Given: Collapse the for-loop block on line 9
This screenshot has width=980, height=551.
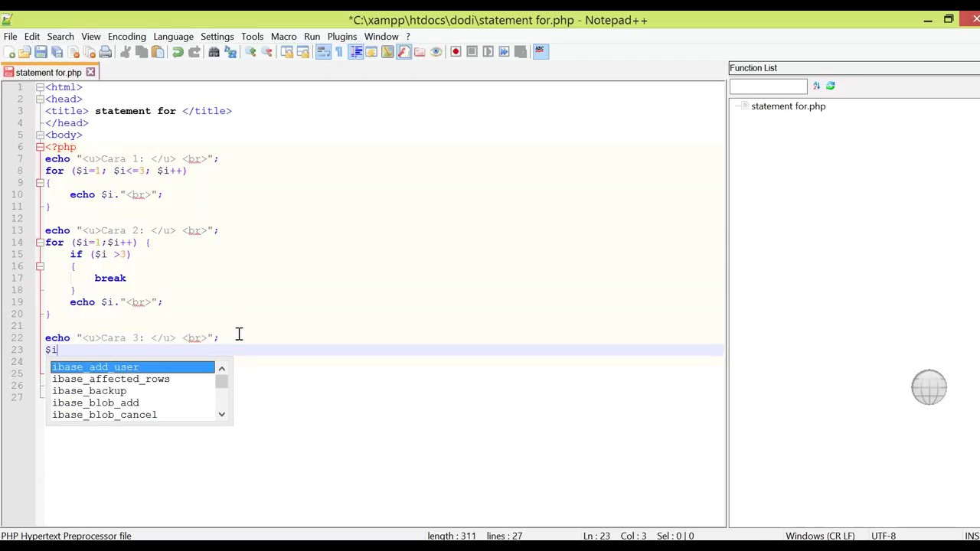Looking at the screenshot, I should coord(40,183).
